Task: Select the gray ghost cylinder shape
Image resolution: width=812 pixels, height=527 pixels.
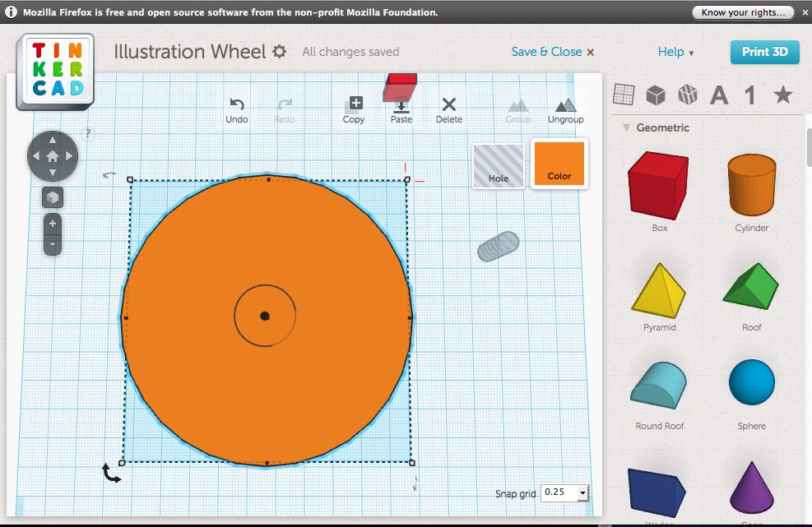Action: (499, 247)
